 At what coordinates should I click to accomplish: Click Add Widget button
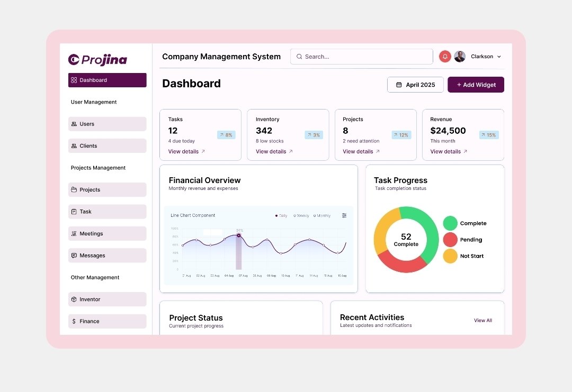click(x=476, y=85)
